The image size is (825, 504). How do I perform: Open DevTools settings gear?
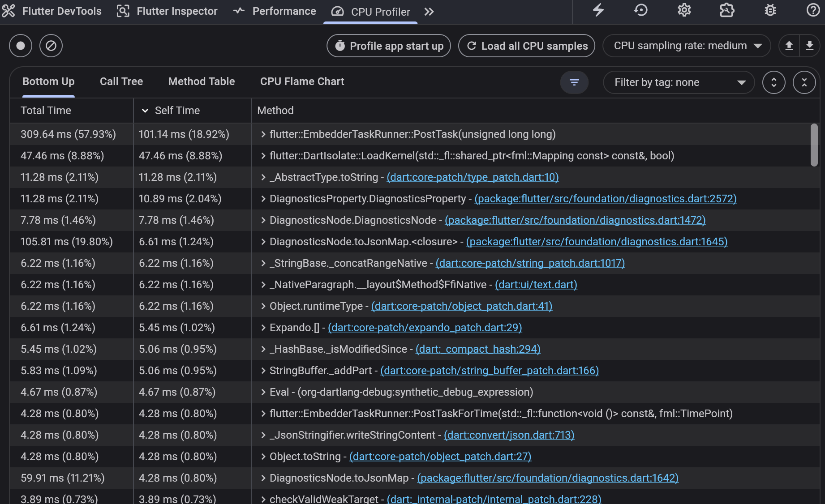pos(684,10)
